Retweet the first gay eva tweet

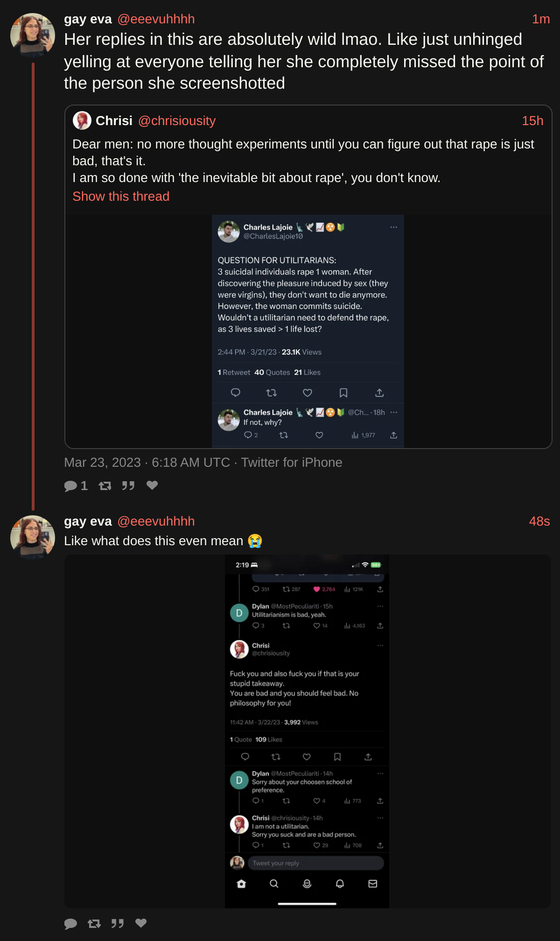(105, 486)
